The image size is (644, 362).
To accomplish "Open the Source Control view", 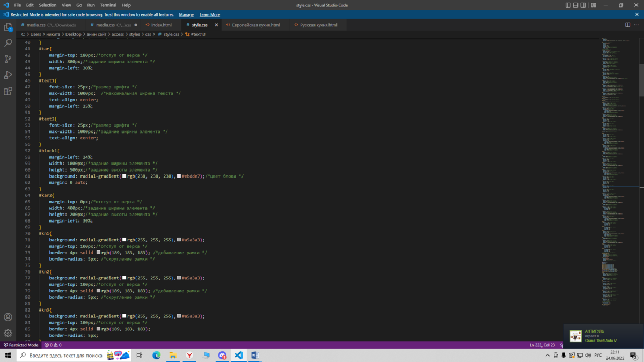I will tap(8, 59).
